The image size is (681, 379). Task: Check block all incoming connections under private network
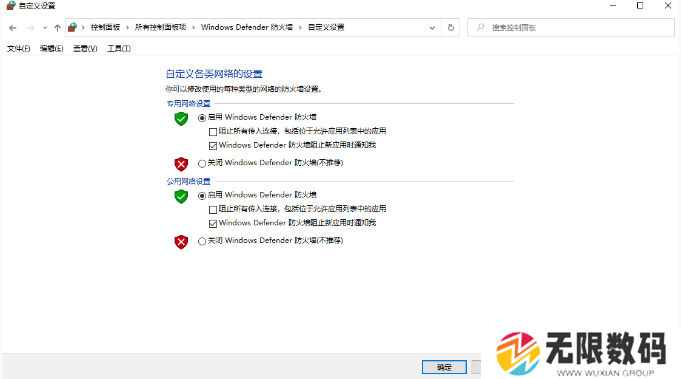pos(213,132)
